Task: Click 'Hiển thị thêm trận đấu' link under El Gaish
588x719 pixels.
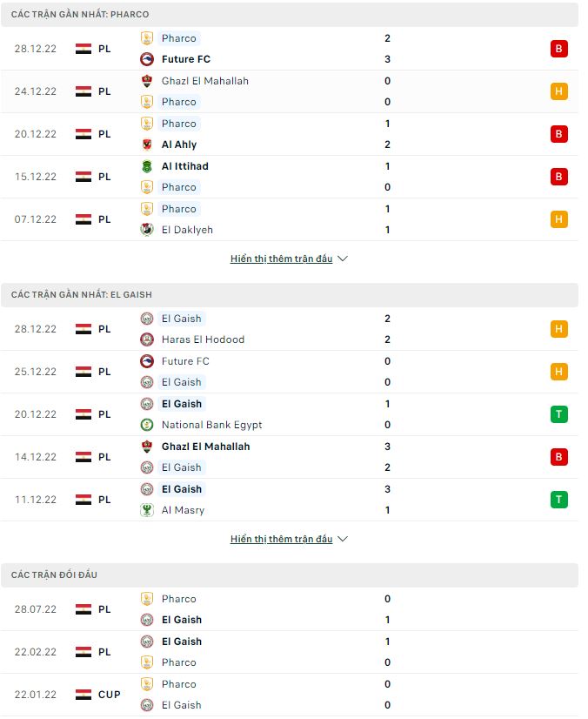Action: coord(281,539)
